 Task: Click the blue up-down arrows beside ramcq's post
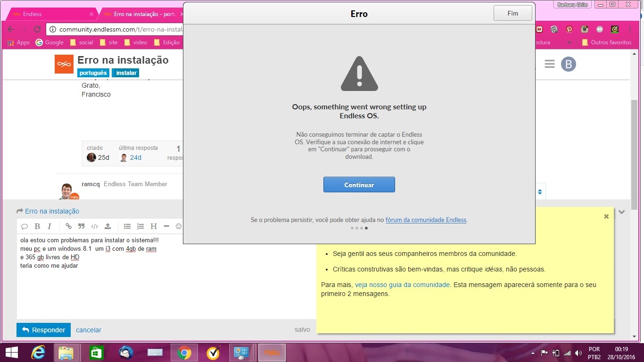tap(540, 192)
